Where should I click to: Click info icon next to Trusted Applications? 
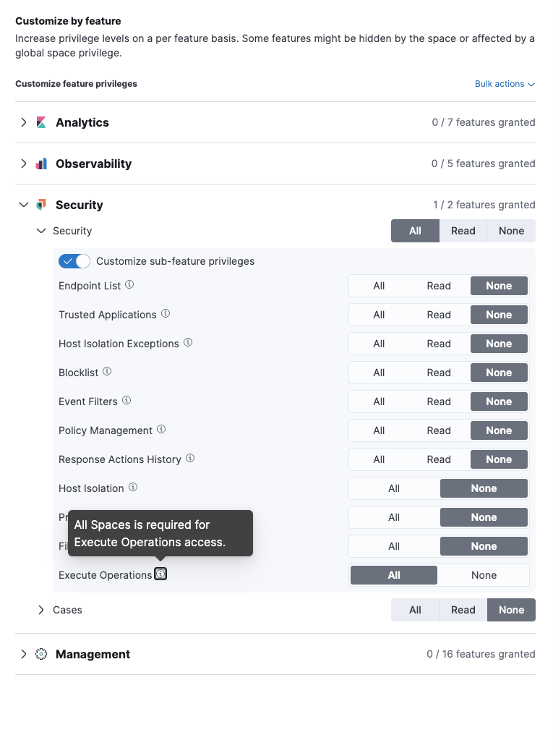point(166,314)
